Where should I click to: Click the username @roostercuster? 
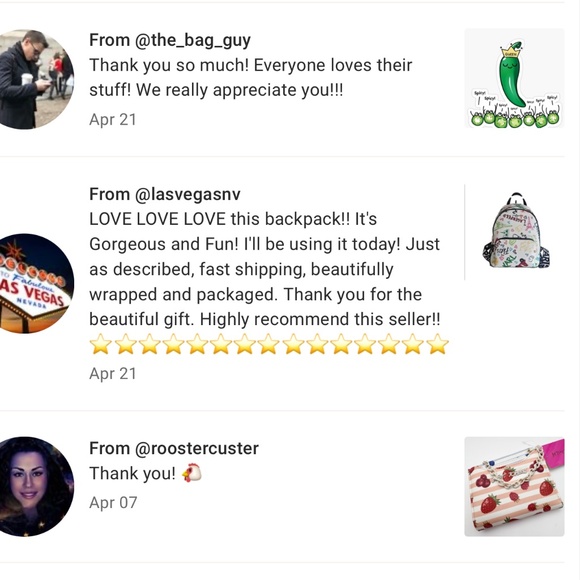(x=197, y=448)
